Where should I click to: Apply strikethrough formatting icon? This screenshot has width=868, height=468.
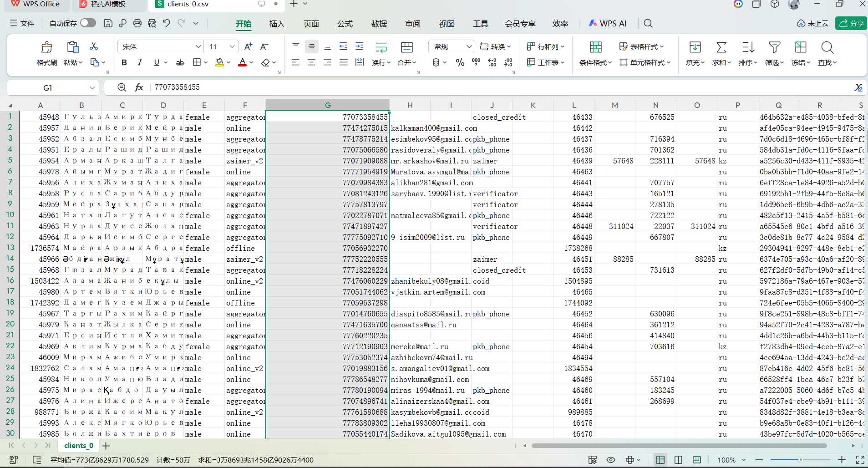pos(180,62)
